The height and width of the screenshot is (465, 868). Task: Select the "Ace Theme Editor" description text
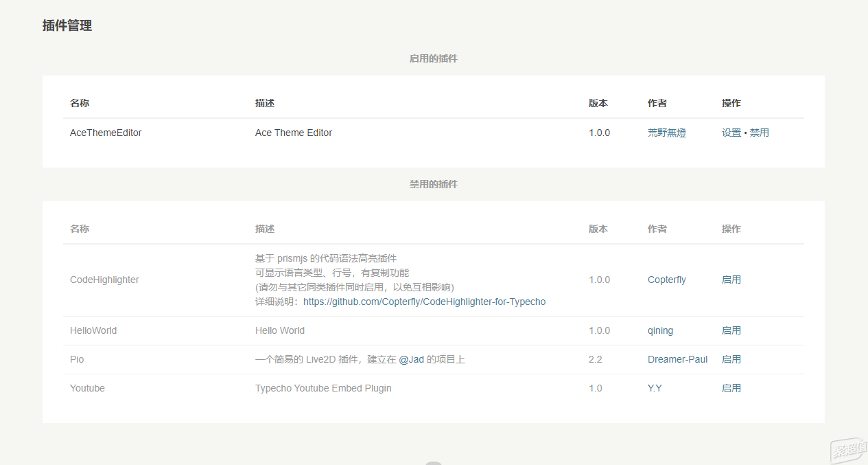point(294,133)
